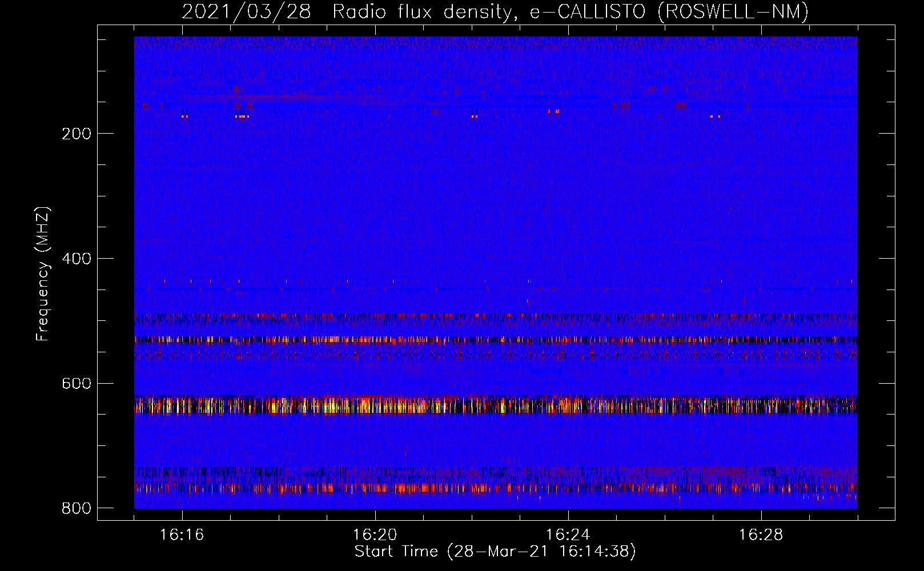Click the 'Frequency (MHZ)' y-axis label
The image size is (924, 571).
[x=43, y=274]
